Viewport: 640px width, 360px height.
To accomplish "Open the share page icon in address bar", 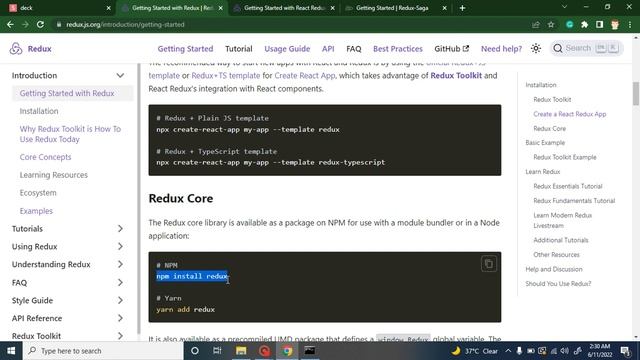I will pyautogui.click(x=536, y=24).
